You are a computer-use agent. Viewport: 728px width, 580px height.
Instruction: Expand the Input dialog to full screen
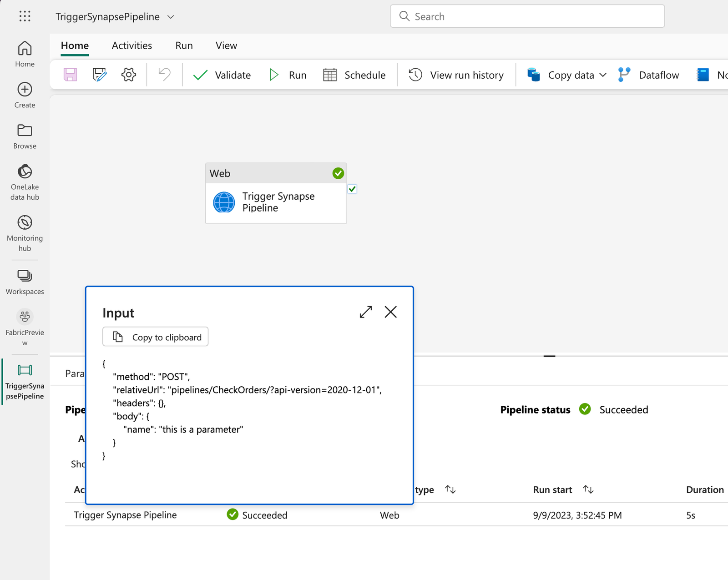[365, 312]
